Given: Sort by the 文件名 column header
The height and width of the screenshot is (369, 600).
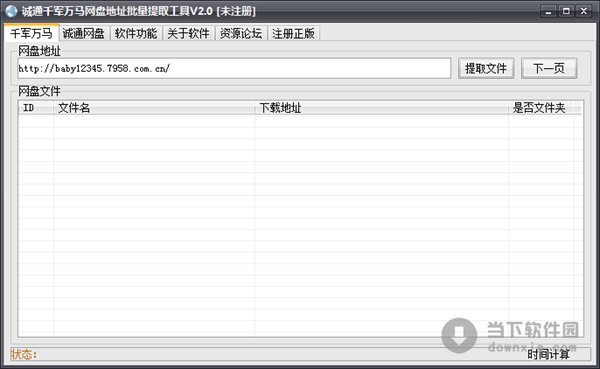Looking at the screenshot, I should pos(154,108).
